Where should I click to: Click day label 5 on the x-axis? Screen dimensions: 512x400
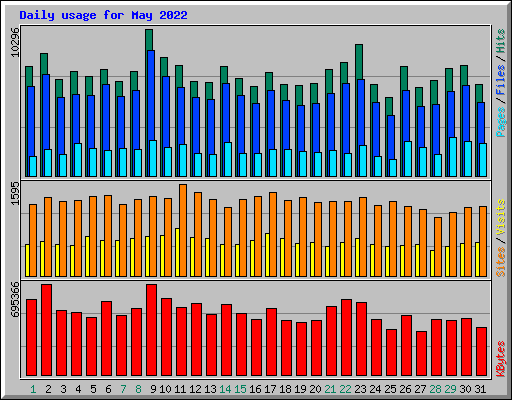(x=93, y=389)
